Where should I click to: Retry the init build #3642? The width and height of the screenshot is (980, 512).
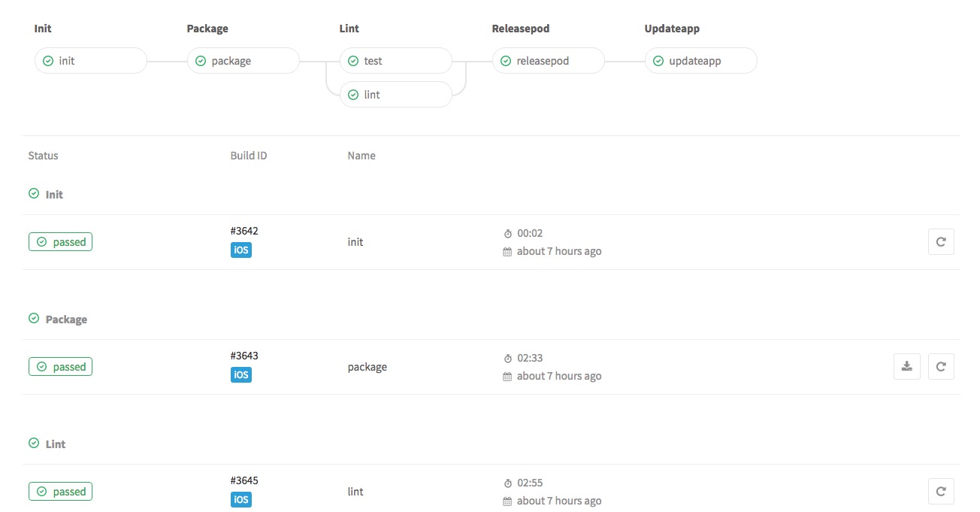tap(941, 241)
